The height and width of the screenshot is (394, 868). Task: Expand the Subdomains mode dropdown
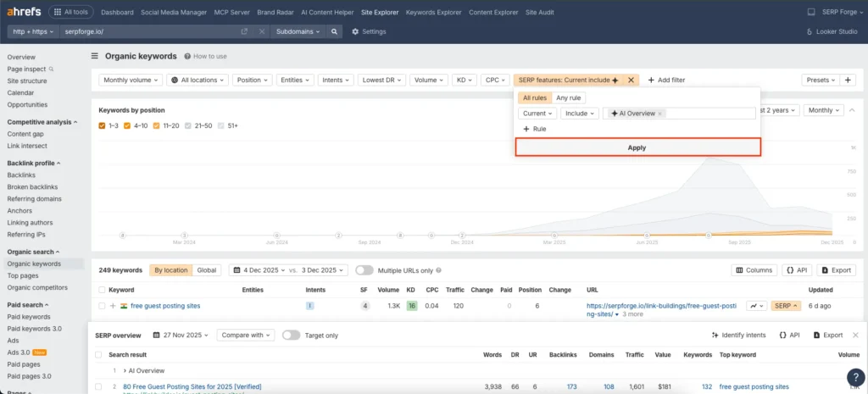(x=298, y=31)
